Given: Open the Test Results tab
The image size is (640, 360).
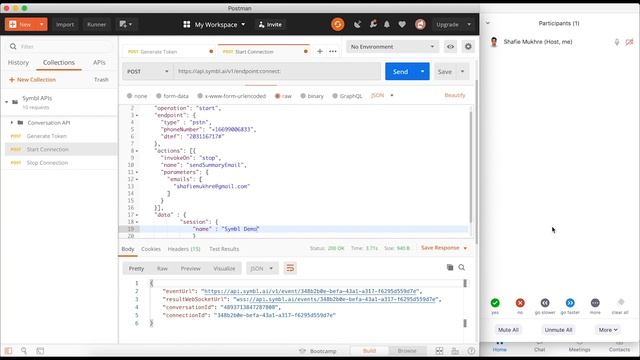Looking at the screenshot, I should tap(224, 249).
